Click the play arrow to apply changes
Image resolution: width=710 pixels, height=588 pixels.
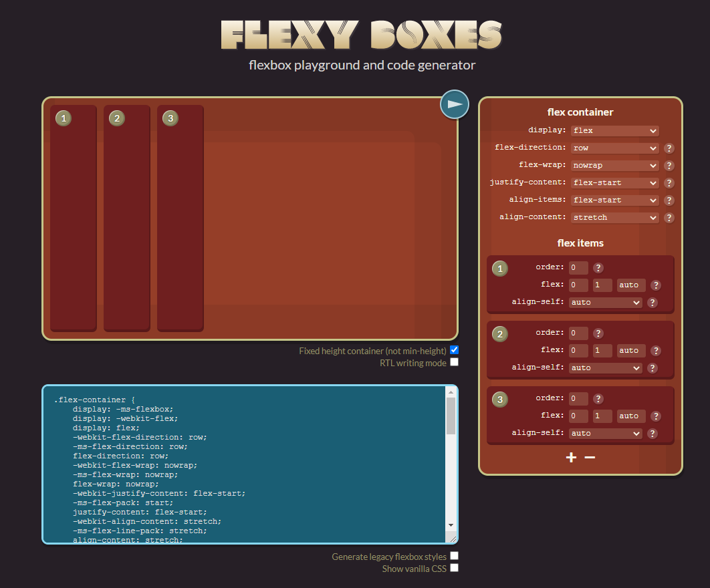coord(454,104)
